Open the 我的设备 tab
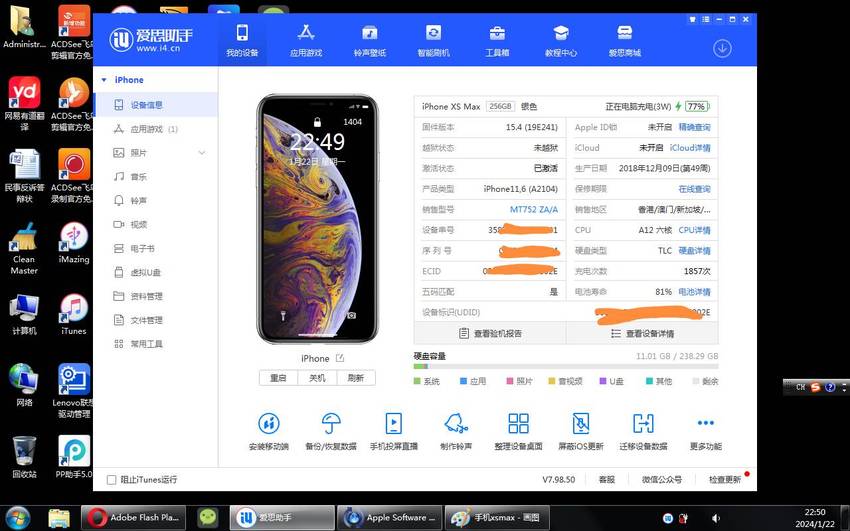This screenshot has width=850, height=531. coord(242,40)
